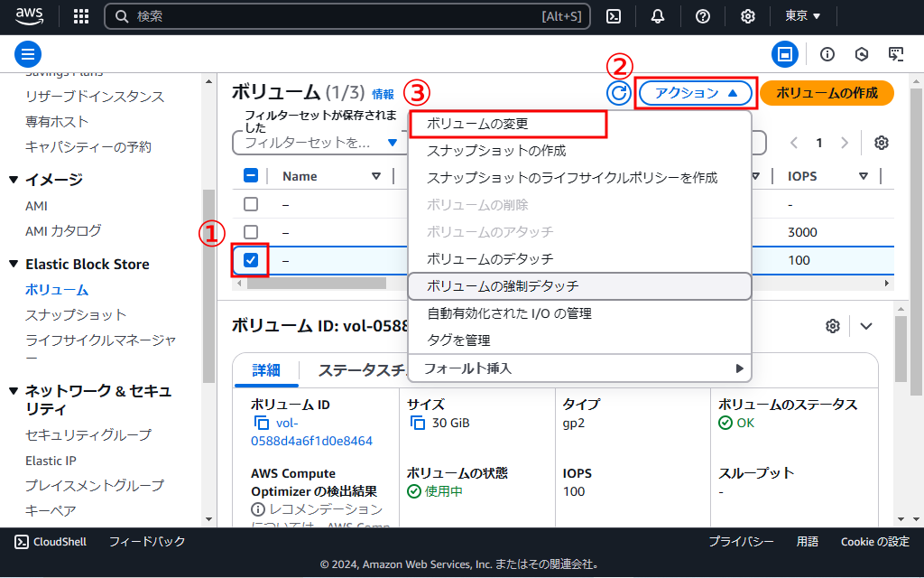Open the region selector 東京

point(802,16)
